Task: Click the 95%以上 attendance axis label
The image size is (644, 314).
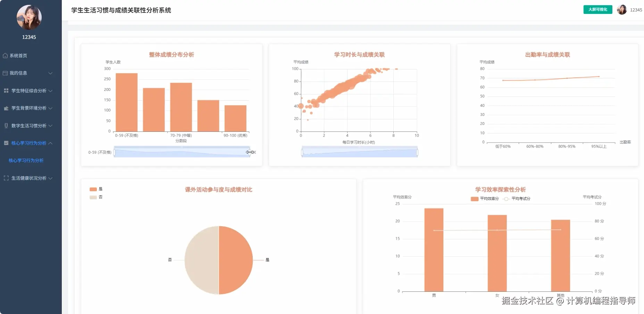Action: [599, 146]
